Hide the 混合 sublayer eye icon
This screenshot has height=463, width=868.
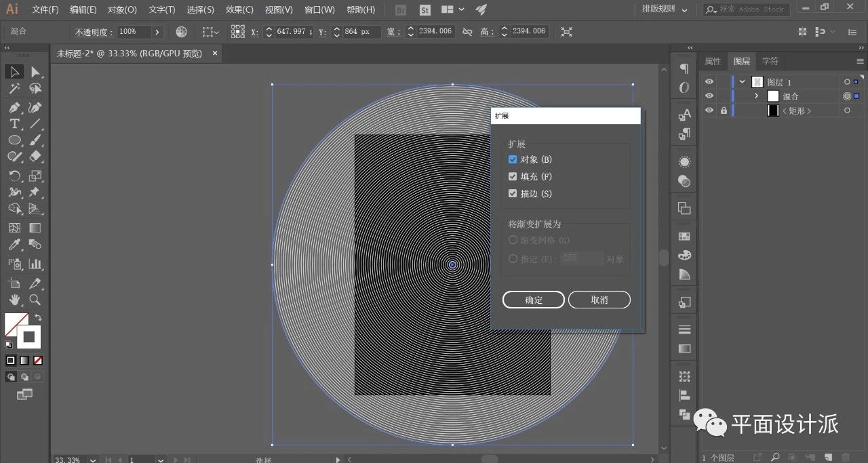(709, 96)
